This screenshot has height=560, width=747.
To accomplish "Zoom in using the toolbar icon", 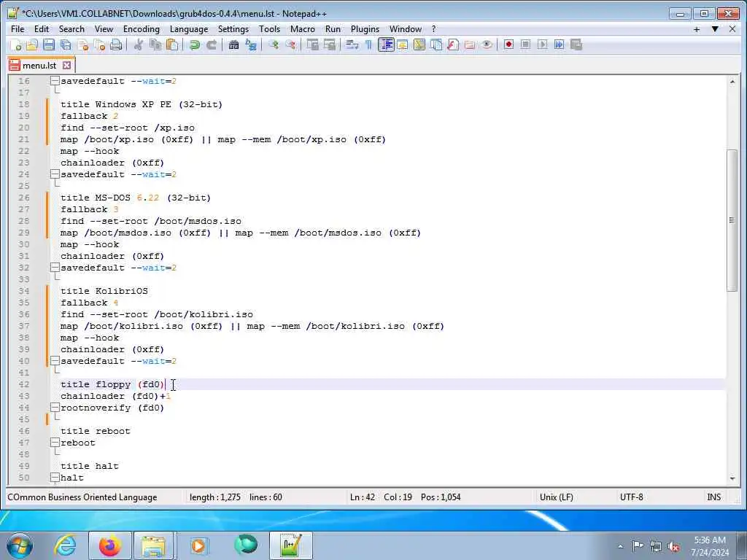I will [274, 44].
